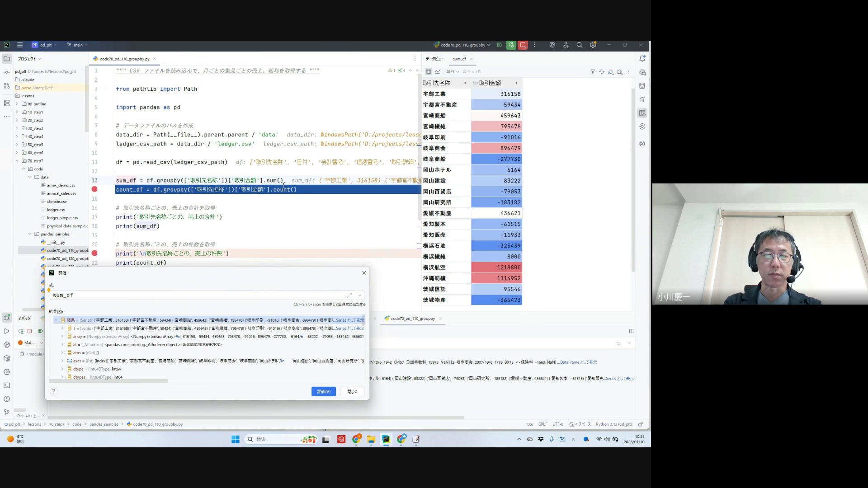Image resolution: width=868 pixels, height=488 pixels.
Task: Stop the running debug session
Action: coord(523,45)
